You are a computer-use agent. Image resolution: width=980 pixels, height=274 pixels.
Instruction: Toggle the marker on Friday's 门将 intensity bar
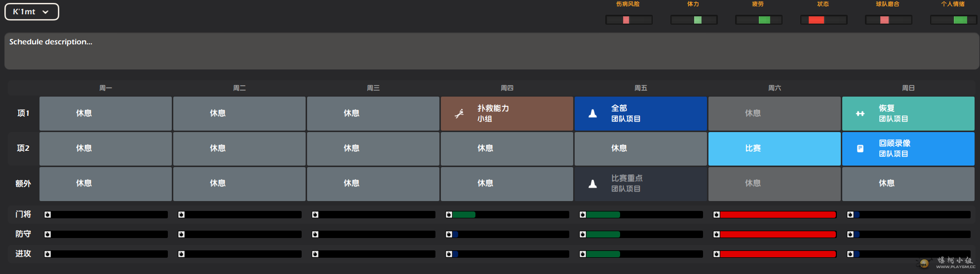click(x=583, y=215)
